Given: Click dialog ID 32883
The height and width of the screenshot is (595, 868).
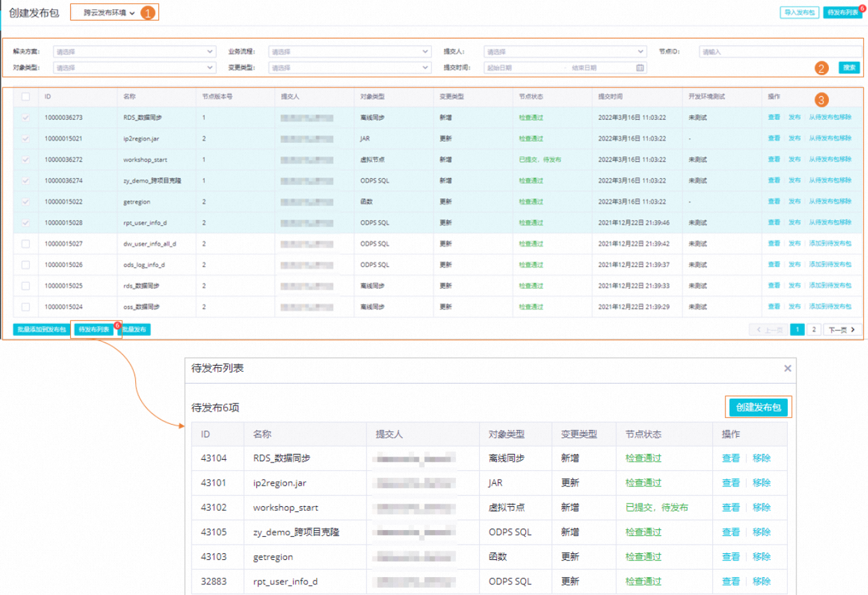Looking at the screenshot, I should 214,581.
